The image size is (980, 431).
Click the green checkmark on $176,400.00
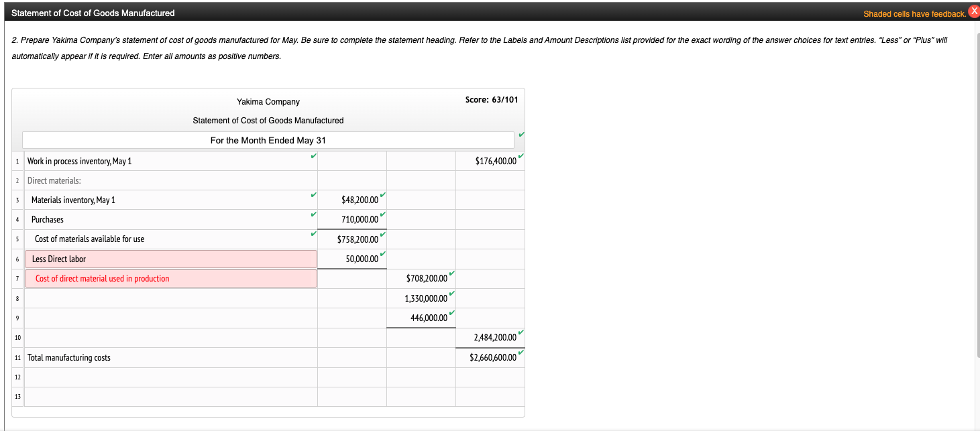pos(521,156)
